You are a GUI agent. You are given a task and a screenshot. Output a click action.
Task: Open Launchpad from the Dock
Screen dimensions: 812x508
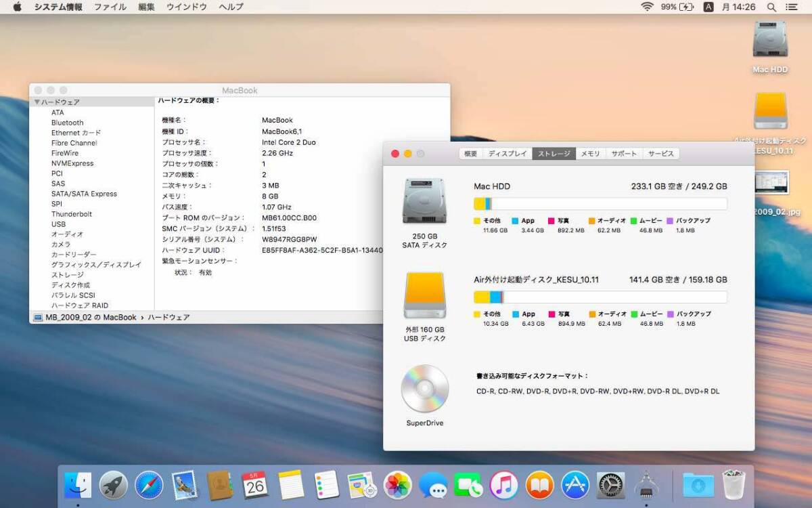click(113, 484)
